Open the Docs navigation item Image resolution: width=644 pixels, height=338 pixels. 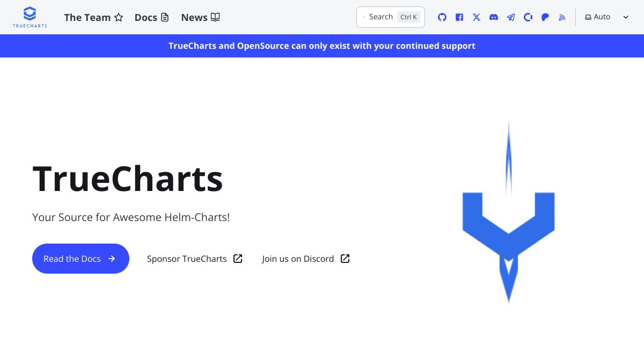pyautogui.click(x=152, y=17)
